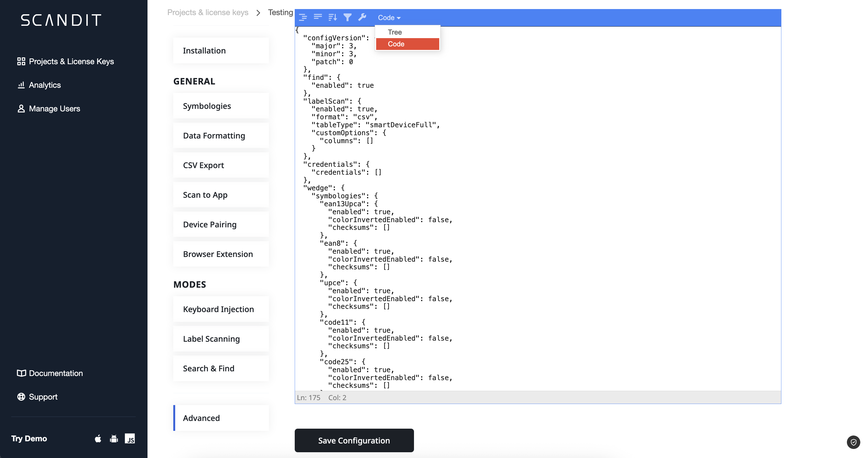Repair the JSON with the wrench icon

point(362,17)
